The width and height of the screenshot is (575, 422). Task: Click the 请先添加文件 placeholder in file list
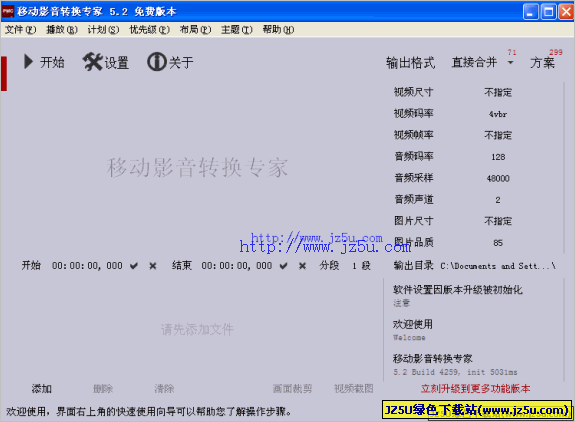click(x=197, y=330)
